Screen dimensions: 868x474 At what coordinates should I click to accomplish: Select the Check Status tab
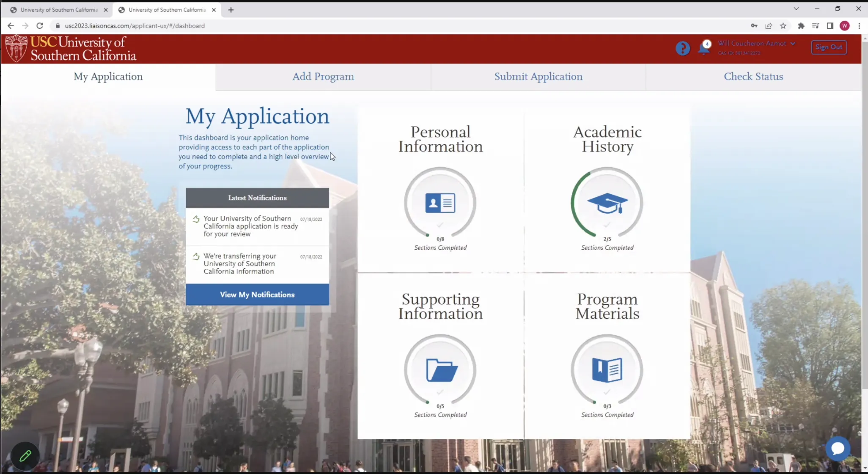(x=753, y=77)
